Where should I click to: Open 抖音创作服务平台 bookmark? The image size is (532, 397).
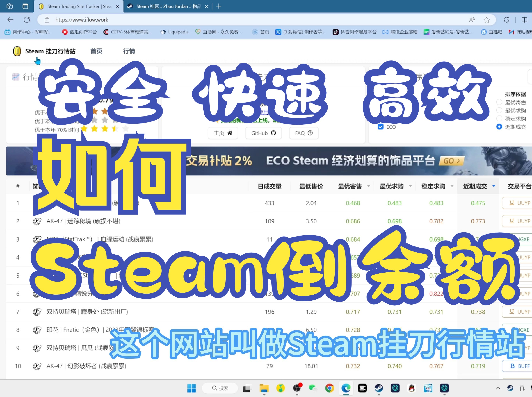pos(355,32)
